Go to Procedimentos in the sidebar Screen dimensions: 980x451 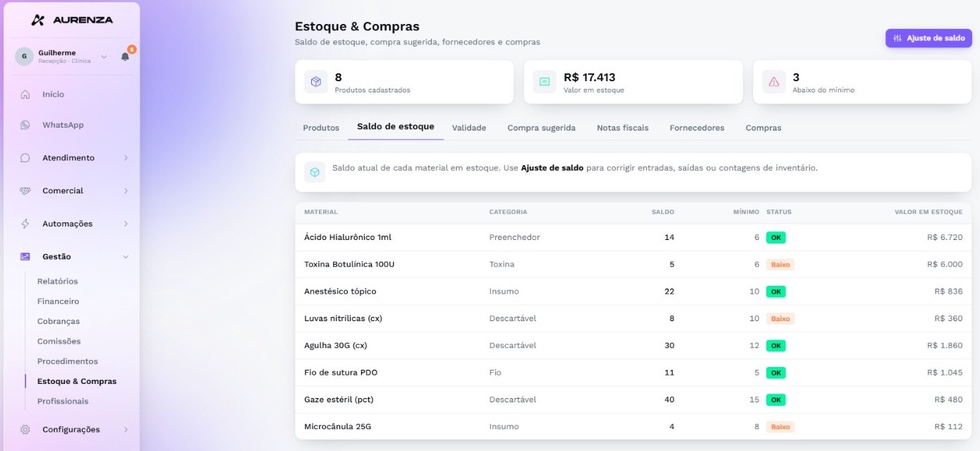(68, 361)
